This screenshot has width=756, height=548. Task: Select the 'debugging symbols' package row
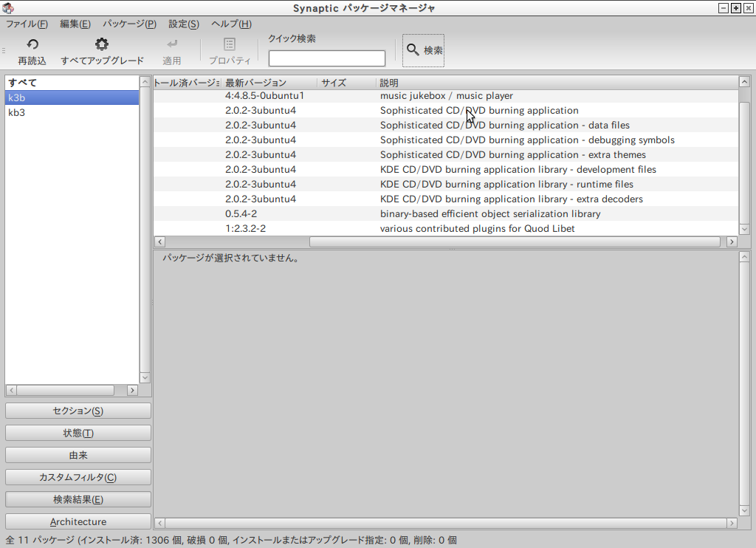(446, 140)
